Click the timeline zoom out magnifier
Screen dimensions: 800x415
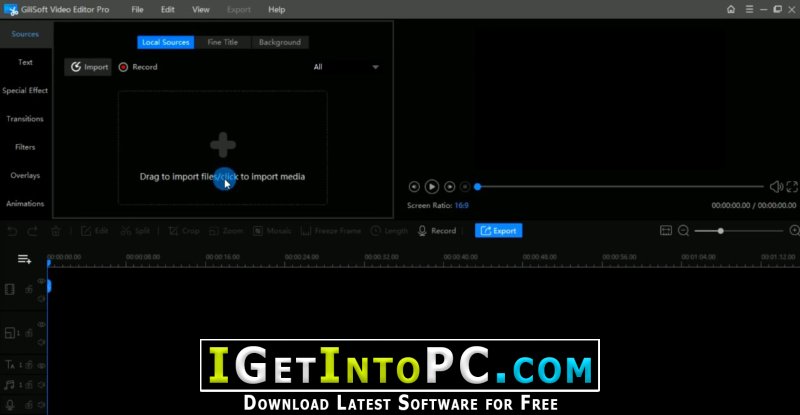[x=684, y=231]
